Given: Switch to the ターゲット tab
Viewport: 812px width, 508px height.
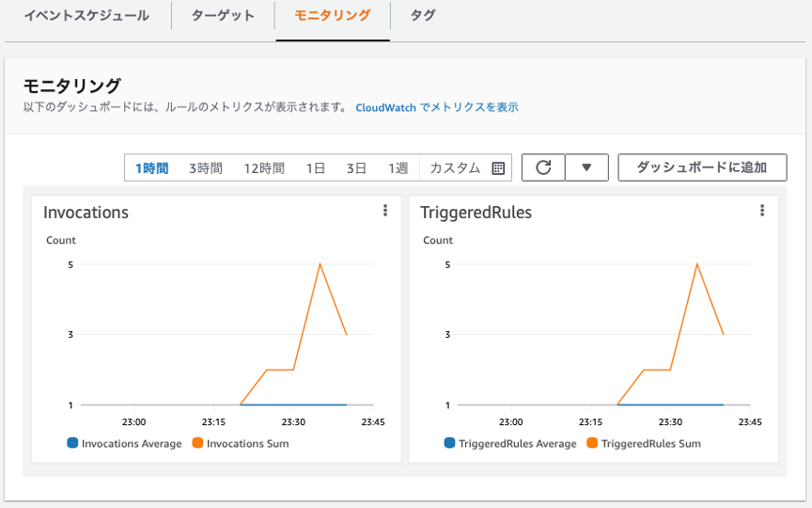Looking at the screenshot, I should coord(223,16).
